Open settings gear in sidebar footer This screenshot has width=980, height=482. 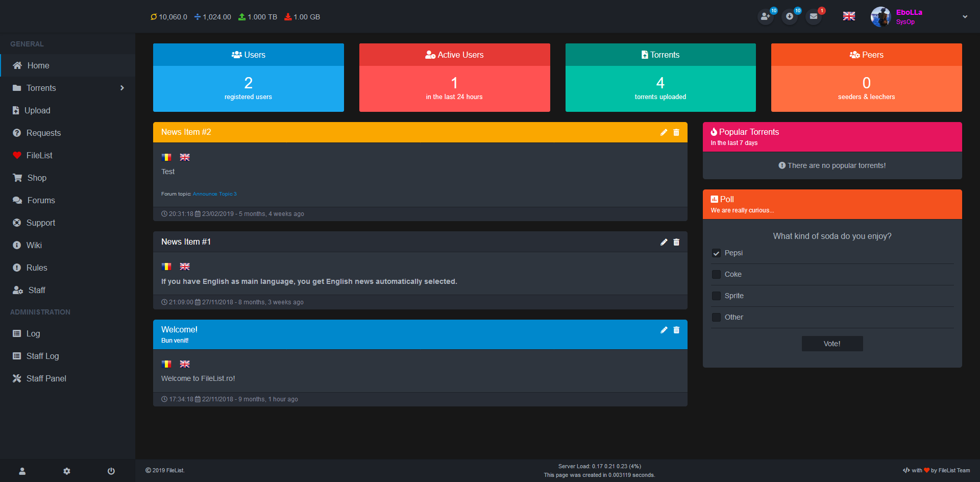[x=67, y=471]
